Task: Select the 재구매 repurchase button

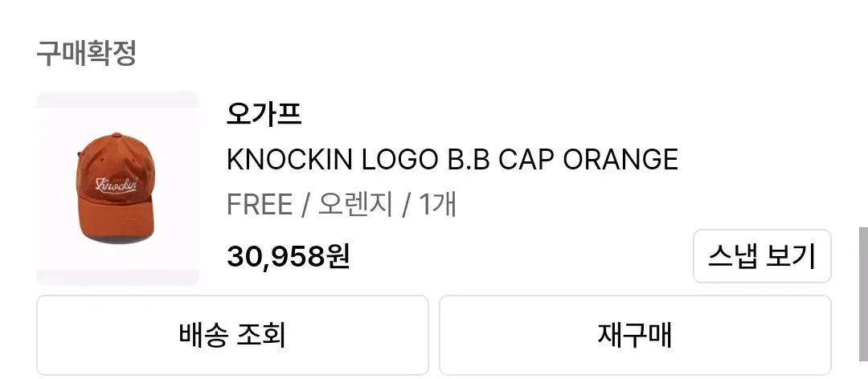Action: pos(635,336)
